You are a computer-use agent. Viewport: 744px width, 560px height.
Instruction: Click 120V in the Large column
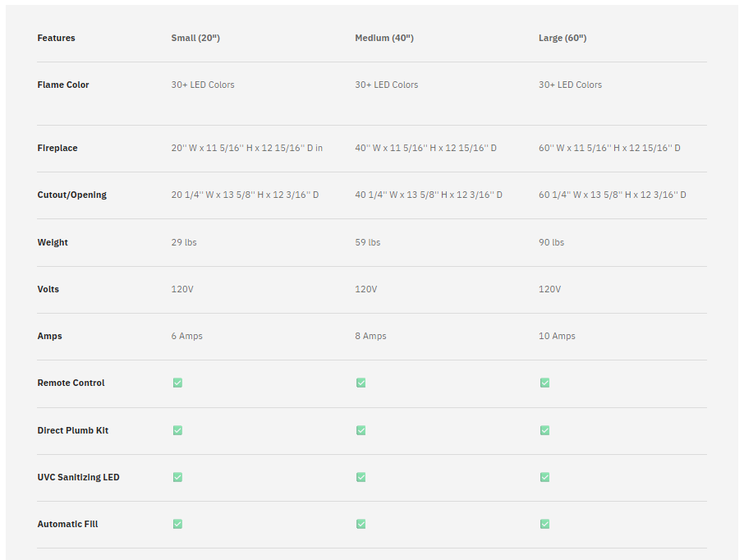pyautogui.click(x=549, y=289)
